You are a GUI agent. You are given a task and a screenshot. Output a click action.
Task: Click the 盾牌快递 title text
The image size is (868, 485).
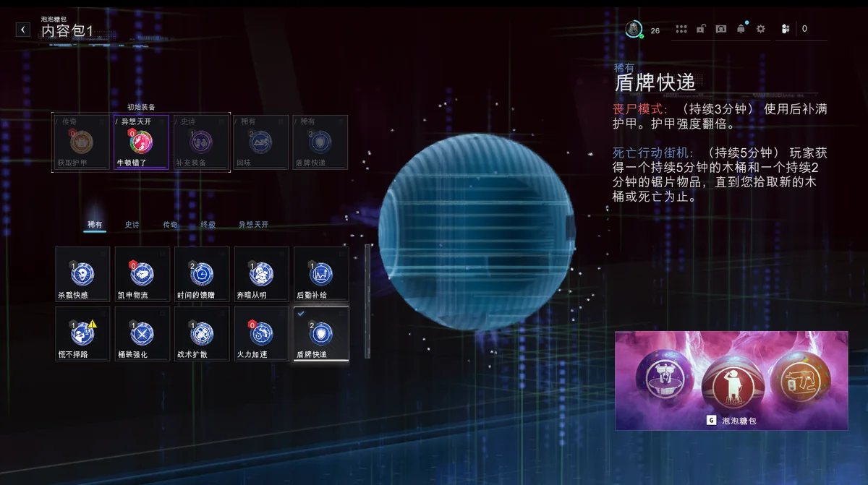pyautogui.click(x=655, y=82)
